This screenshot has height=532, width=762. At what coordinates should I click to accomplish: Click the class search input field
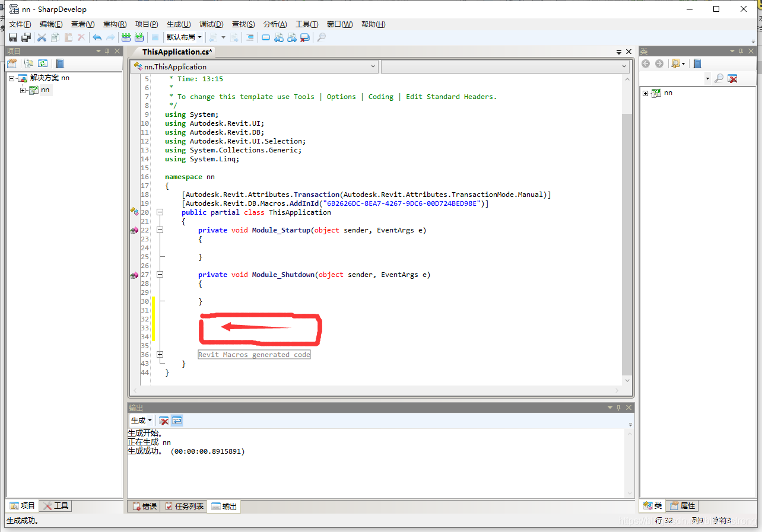tap(672, 78)
